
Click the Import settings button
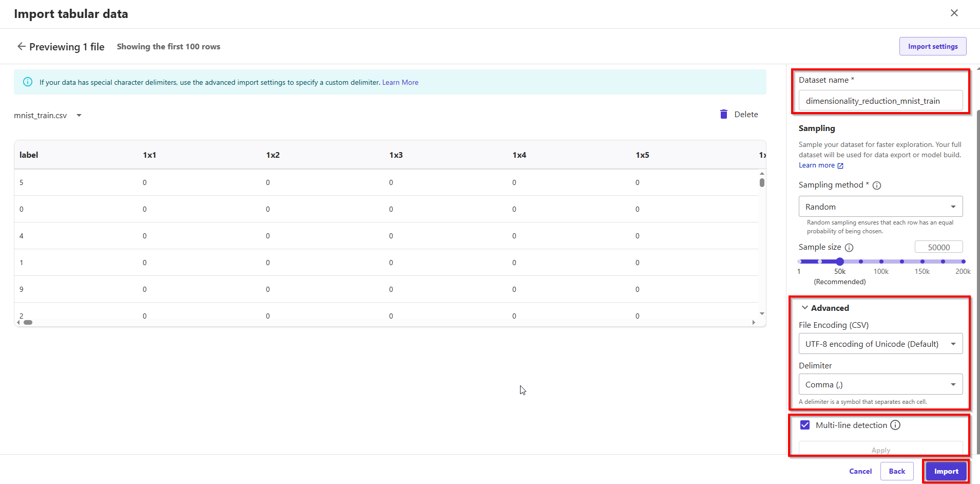click(932, 46)
